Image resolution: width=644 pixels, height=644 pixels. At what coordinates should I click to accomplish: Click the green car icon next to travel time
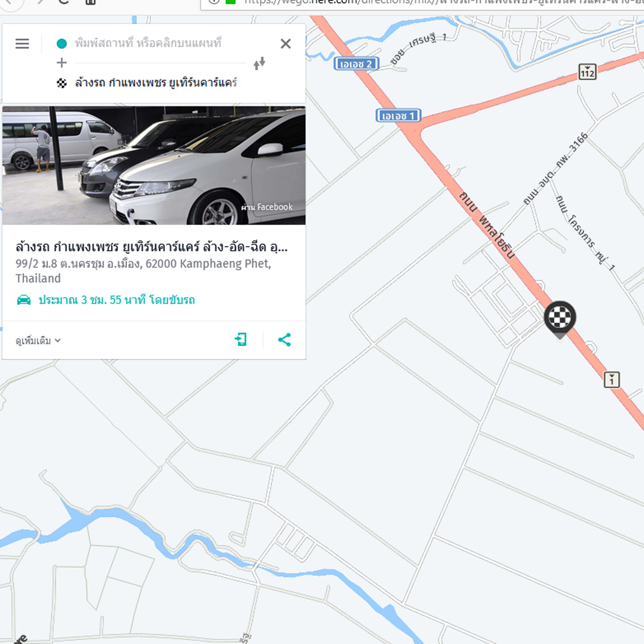[x=24, y=300]
